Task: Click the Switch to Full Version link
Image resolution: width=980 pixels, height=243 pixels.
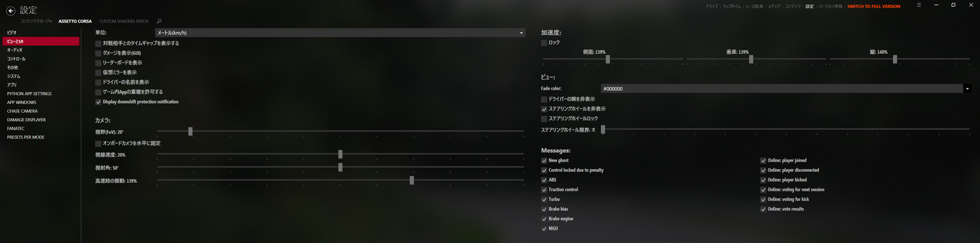Action: coord(873,6)
